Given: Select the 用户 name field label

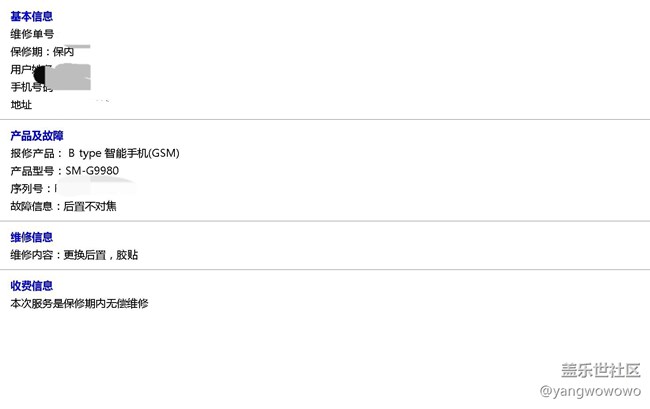Looking at the screenshot, I should pyautogui.click(x=21, y=70).
